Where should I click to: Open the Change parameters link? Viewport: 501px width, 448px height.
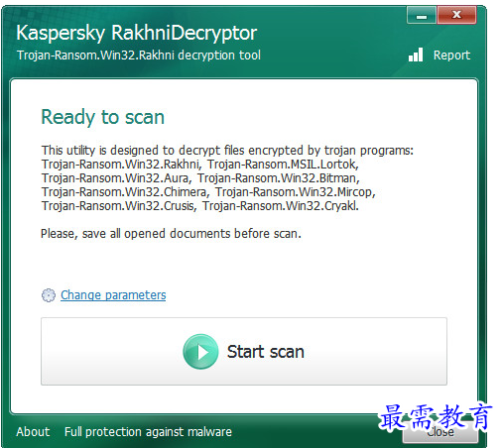(113, 295)
